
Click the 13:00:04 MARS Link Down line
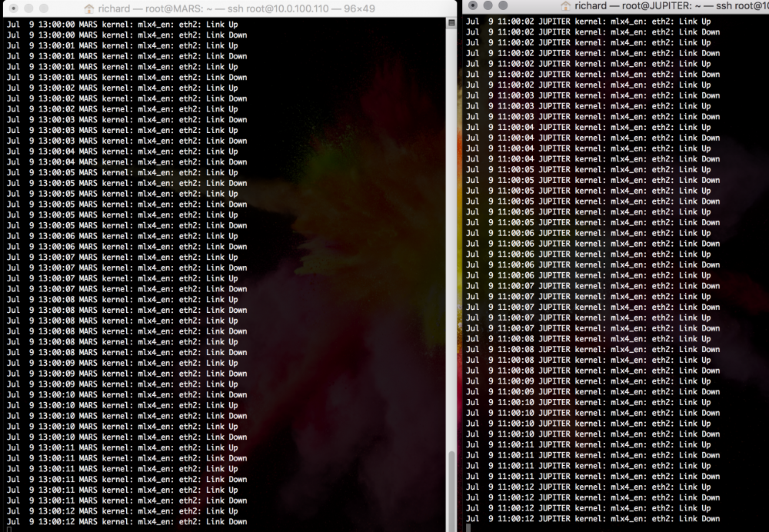[x=127, y=161]
